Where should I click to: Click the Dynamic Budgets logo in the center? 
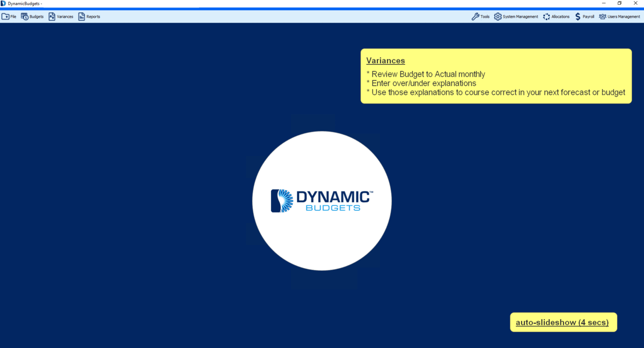(x=322, y=201)
